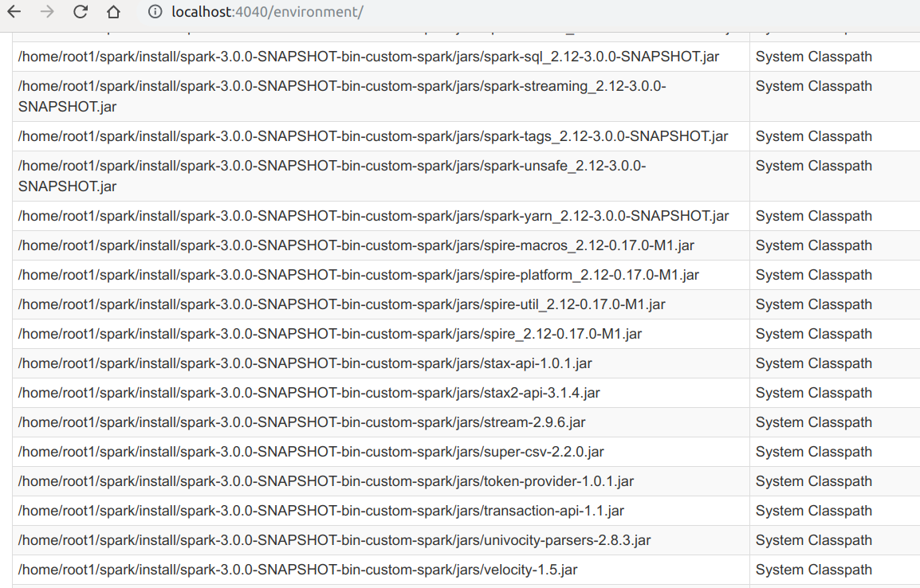Select the spark-tags_2.12-3.0.0-SNAPSHOT.jar path
The width and height of the screenshot is (920, 588).
(x=373, y=136)
